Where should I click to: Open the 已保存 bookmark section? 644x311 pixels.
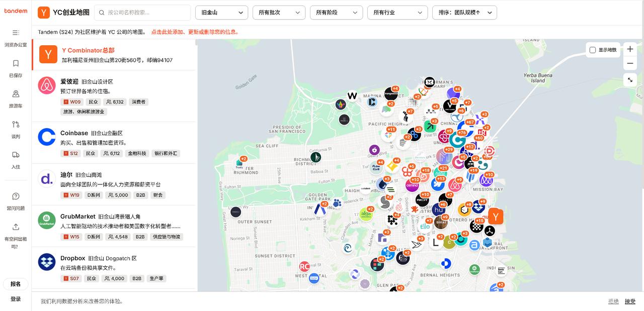(16, 69)
